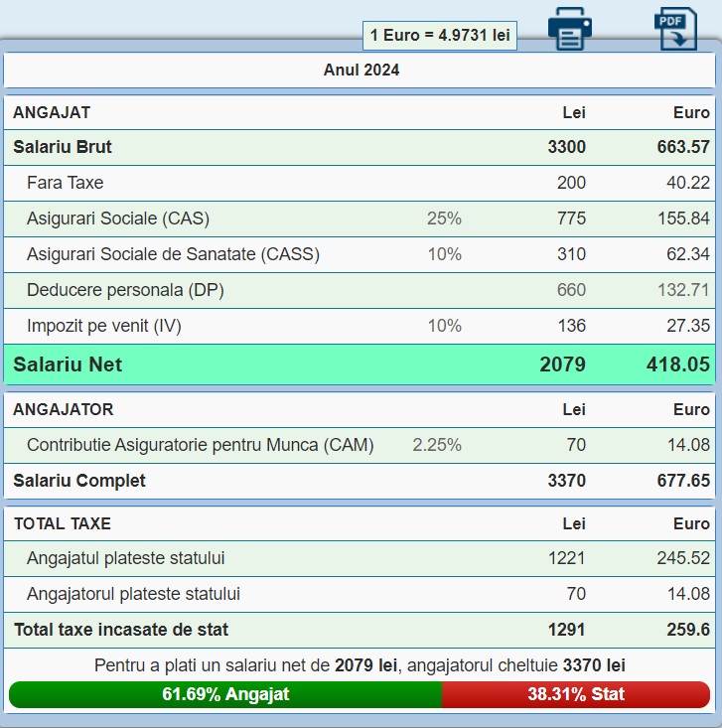Select the Salariu Brut row label
Screen dimensions: 722x728
[x=63, y=147]
